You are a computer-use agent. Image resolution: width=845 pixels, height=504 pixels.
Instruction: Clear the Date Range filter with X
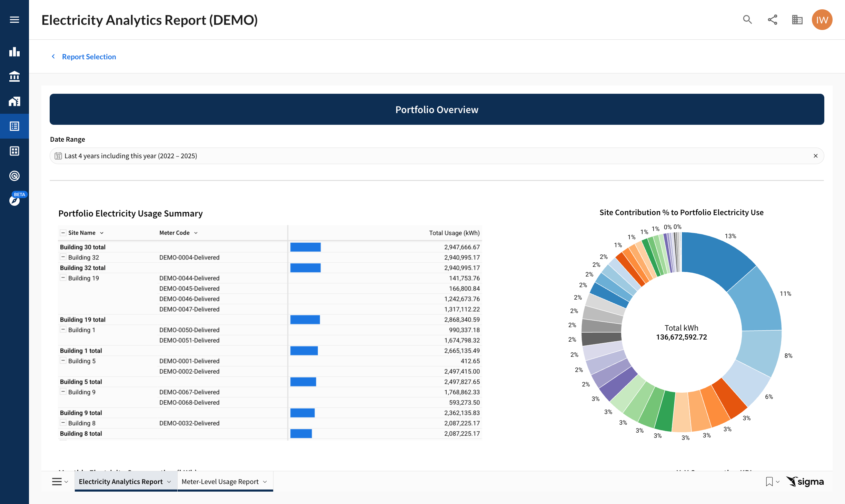(x=815, y=156)
